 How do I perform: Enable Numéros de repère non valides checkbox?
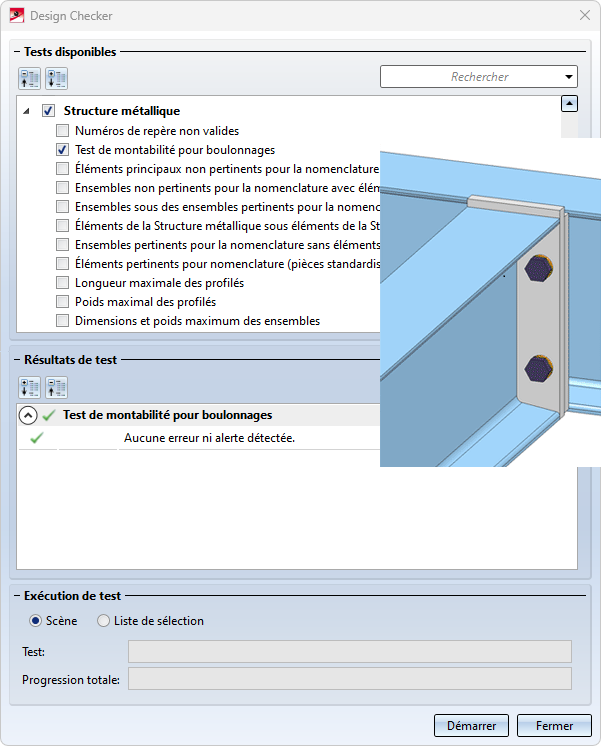[x=62, y=130]
